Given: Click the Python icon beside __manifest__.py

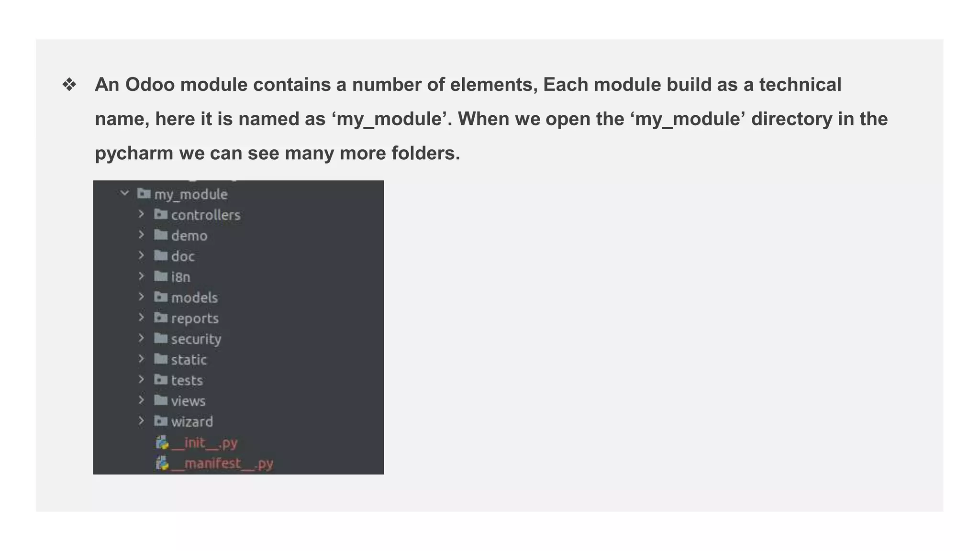Looking at the screenshot, I should coord(162,463).
